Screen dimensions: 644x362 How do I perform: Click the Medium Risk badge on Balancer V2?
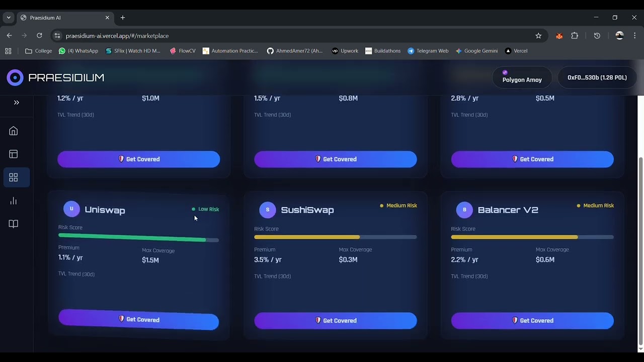click(595, 206)
